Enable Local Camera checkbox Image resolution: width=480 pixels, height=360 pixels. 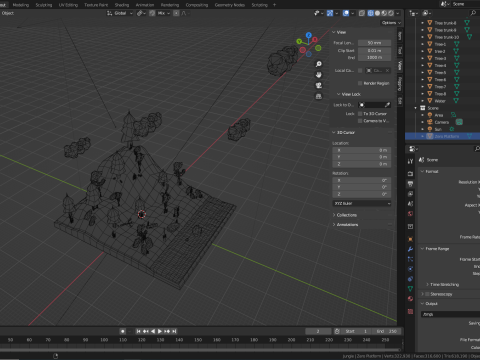pyautogui.click(x=360, y=71)
